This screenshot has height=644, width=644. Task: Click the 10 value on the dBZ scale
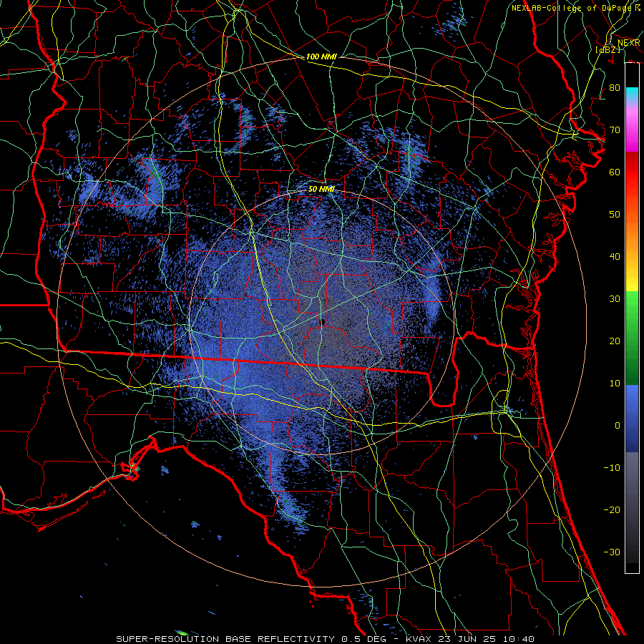pyautogui.click(x=615, y=384)
